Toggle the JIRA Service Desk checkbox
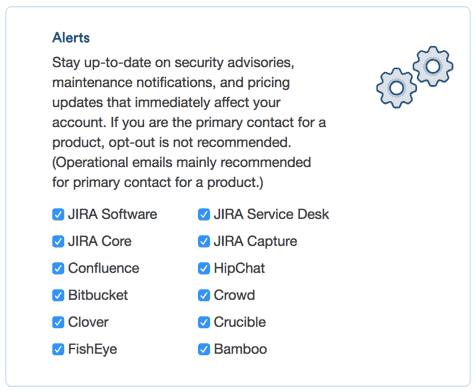Screen dimensions: 476x392 tap(204, 214)
